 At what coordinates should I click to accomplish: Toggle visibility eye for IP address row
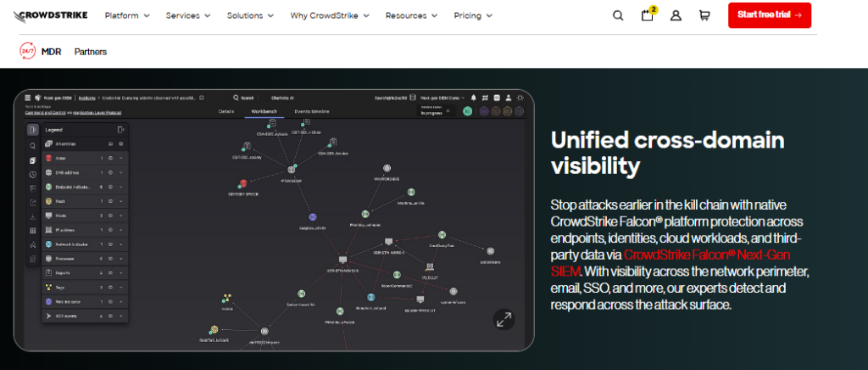pyautogui.click(x=110, y=230)
